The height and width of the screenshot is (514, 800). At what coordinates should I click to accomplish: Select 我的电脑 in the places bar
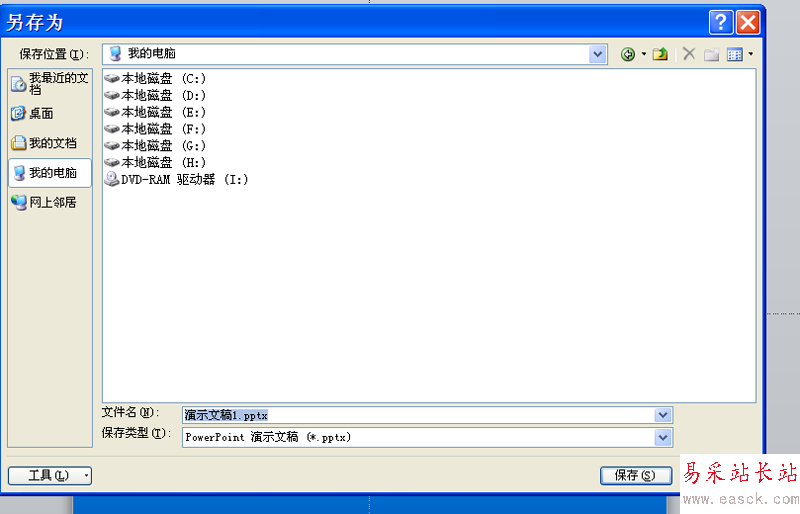click(50, 173)
